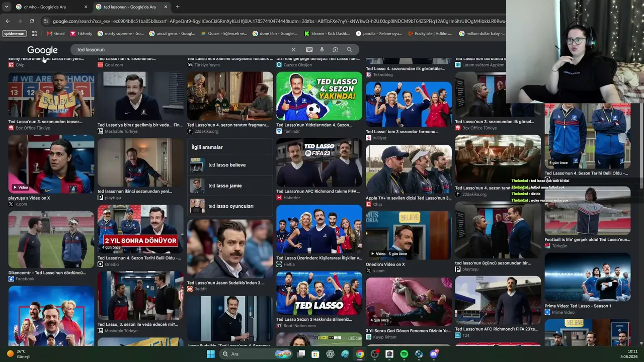The height and width of the screenshot is (362, 644).
Task: Open Task View from the taskbar
Action: 301,354
